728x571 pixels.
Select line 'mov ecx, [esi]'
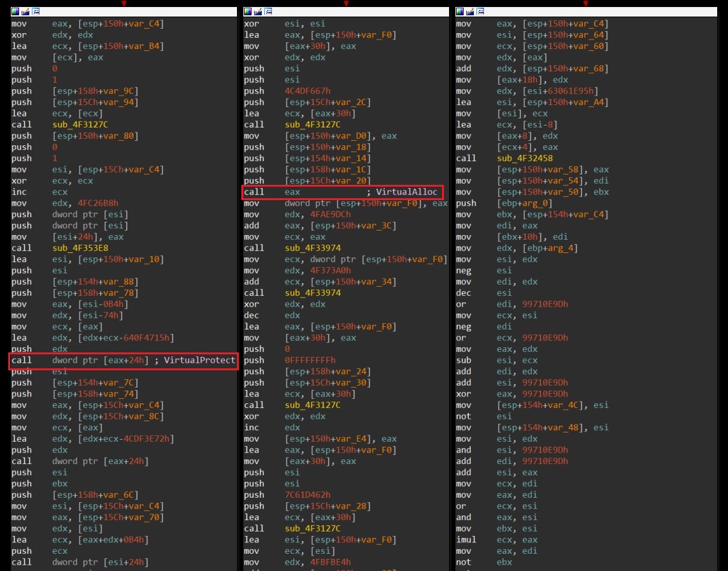tap(290, 551)
